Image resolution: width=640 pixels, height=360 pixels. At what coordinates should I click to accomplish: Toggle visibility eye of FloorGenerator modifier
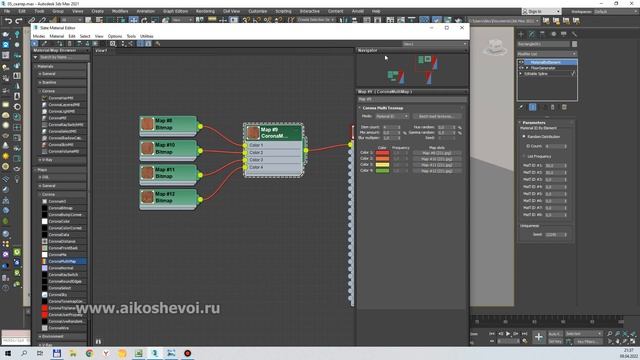click(521, 68)
